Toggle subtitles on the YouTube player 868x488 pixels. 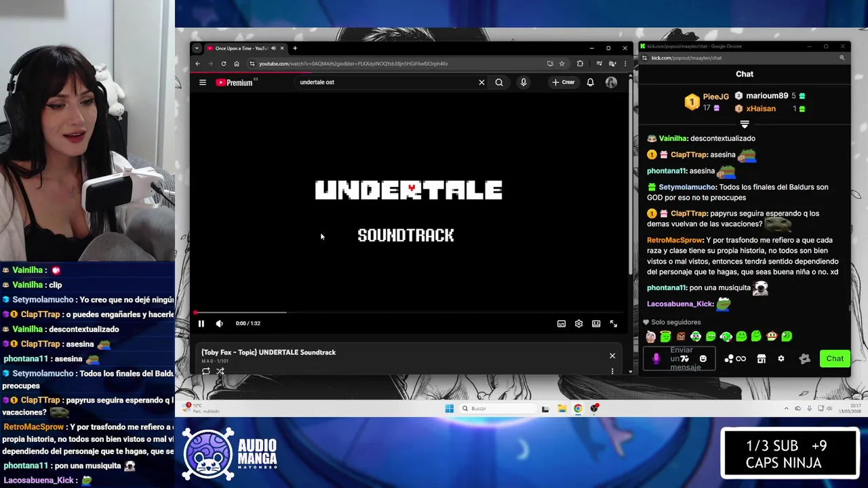(561, 324)
